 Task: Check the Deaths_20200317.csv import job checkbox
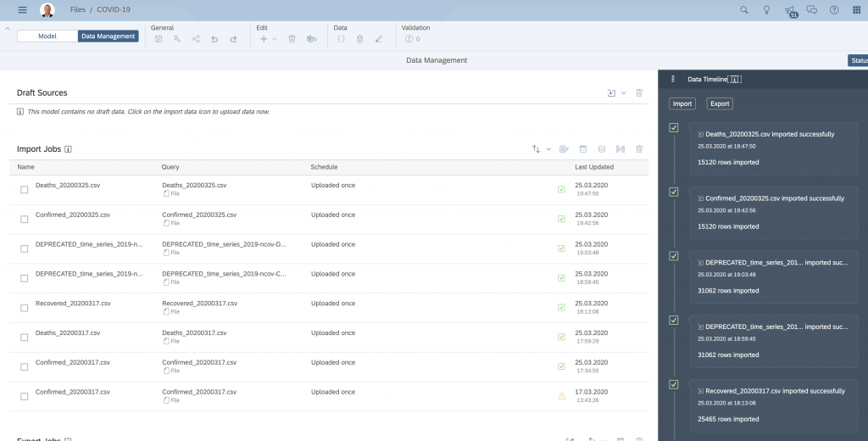tap(25, 338)
